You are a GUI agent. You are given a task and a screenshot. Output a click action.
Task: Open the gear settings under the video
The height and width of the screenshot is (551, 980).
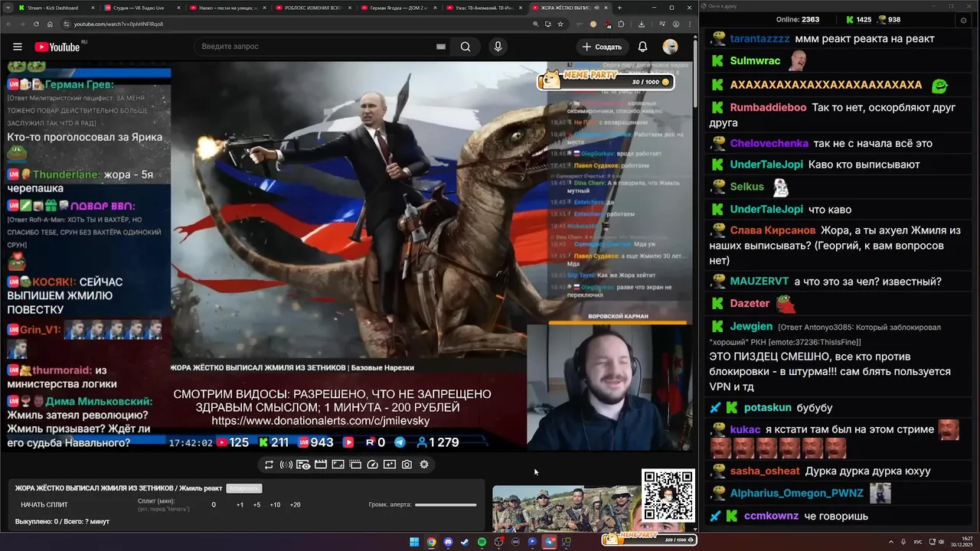(x=424, y=465)
